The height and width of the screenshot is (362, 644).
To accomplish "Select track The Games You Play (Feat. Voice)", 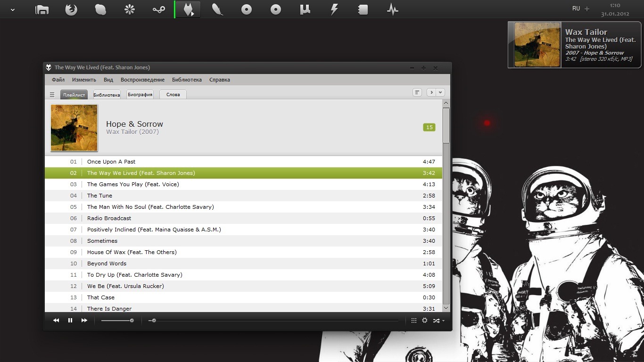I will (243, 184).
